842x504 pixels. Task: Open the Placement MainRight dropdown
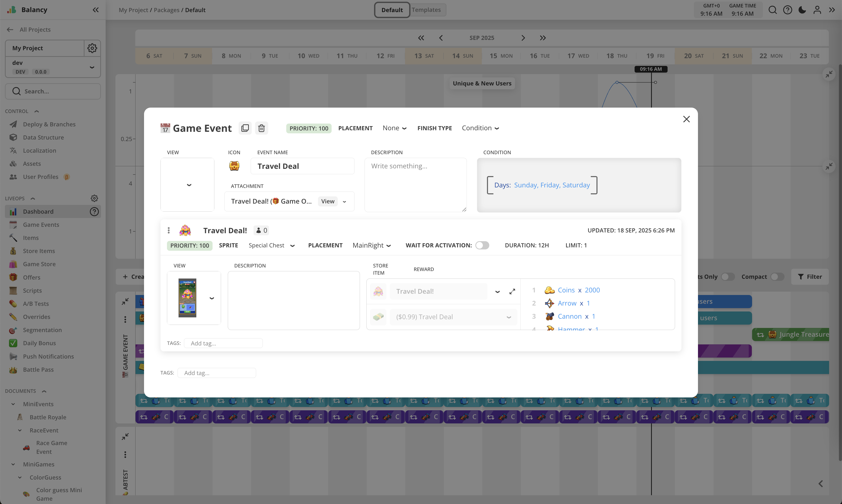click(x=372, y=245)
